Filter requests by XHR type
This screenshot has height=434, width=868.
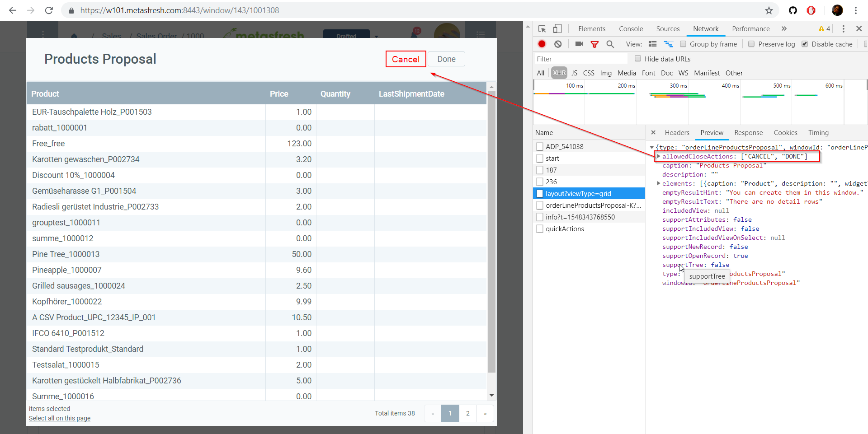pos(559,73)
